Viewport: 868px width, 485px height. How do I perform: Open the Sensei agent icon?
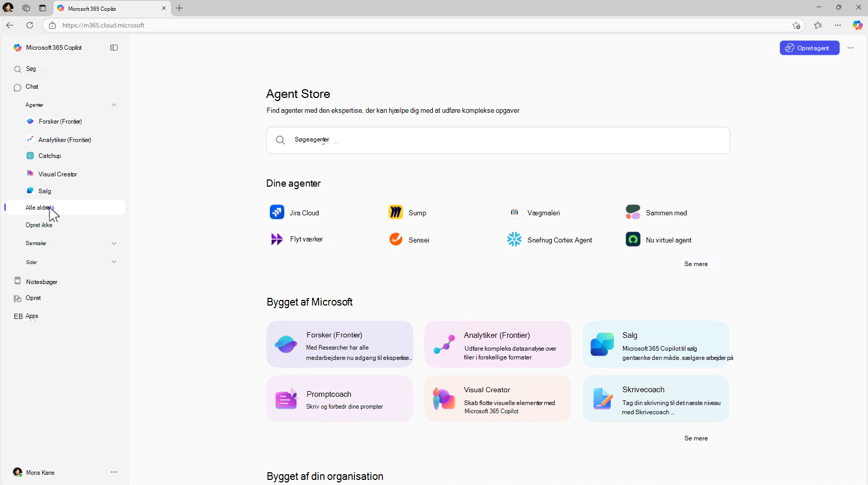396,239
